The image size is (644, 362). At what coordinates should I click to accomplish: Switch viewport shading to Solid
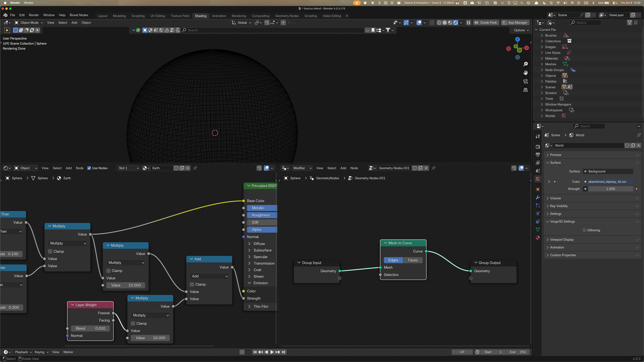[x=444, y=23]
